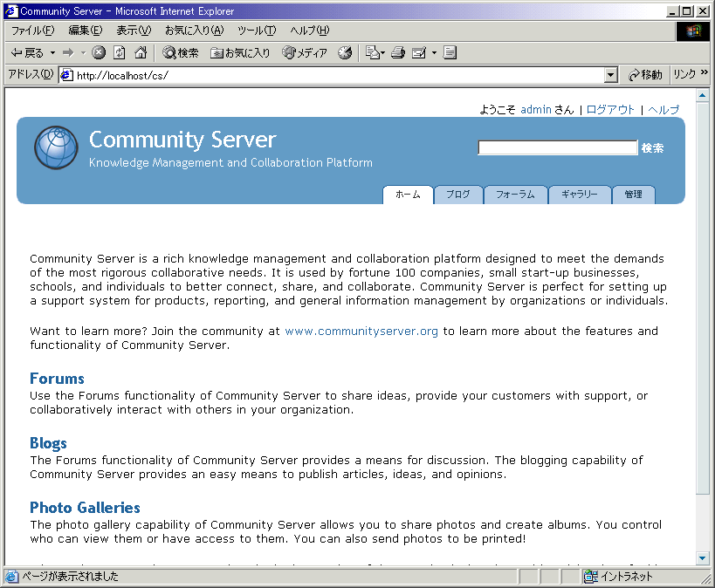Click the Photo Galleries heading link
This screenshot has width=715, height=588.
85,508
